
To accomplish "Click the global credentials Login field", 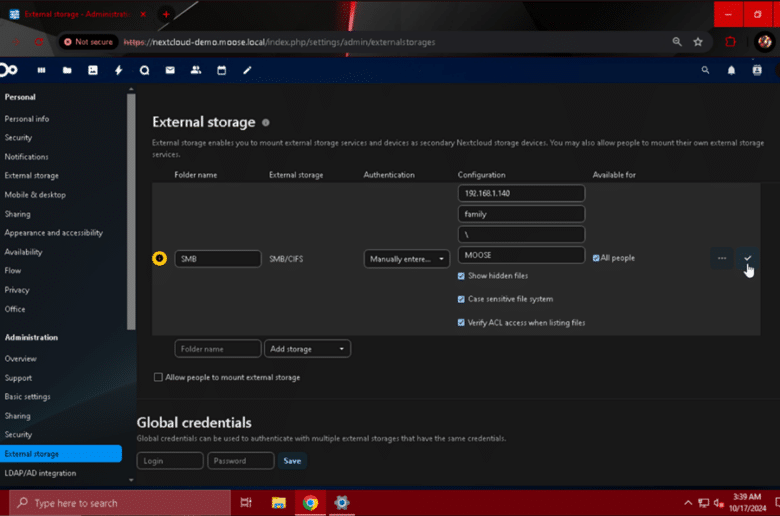I will 170,461.
